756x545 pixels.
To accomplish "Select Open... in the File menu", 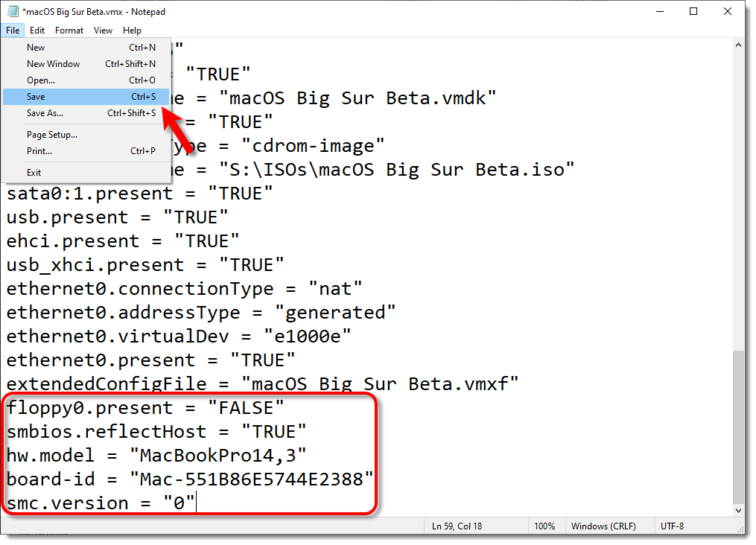I will click(x=86, y=80).
